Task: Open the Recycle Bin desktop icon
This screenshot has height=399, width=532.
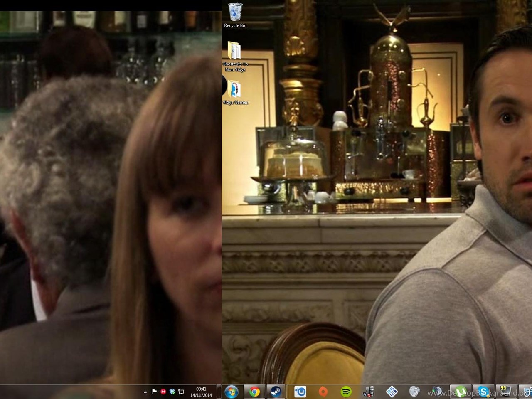Action: (x=235, y=15)
